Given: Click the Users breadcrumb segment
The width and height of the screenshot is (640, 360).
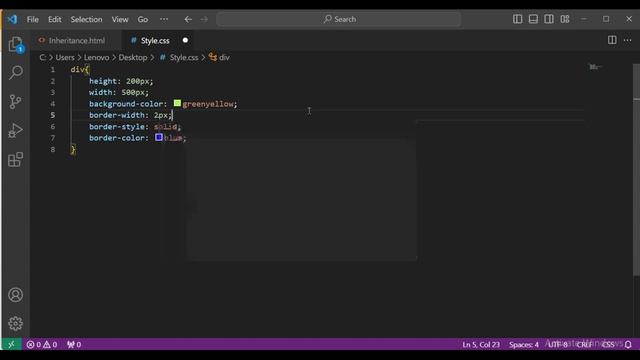Looking at the screenshot, I should [65, 58].
